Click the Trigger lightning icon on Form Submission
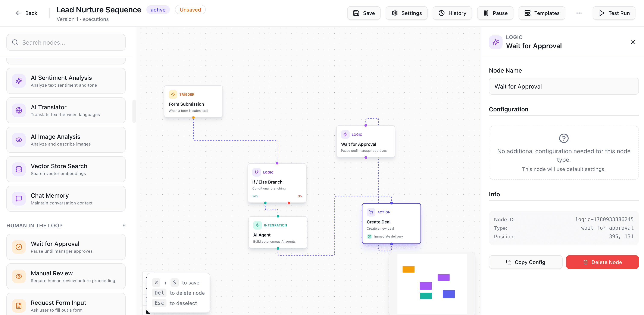This screenshot has height=315, width=644. point(173,94)
